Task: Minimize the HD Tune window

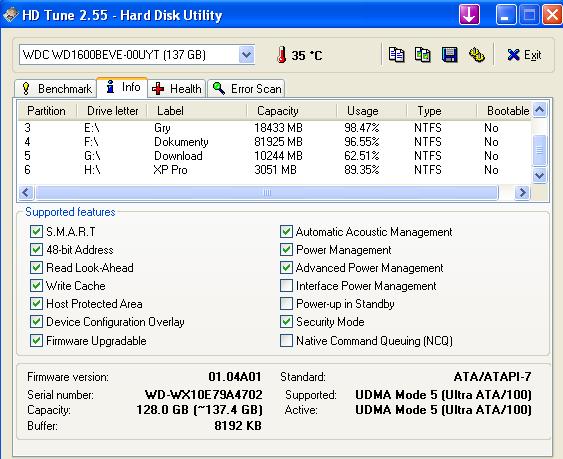Action: [505, 15]
